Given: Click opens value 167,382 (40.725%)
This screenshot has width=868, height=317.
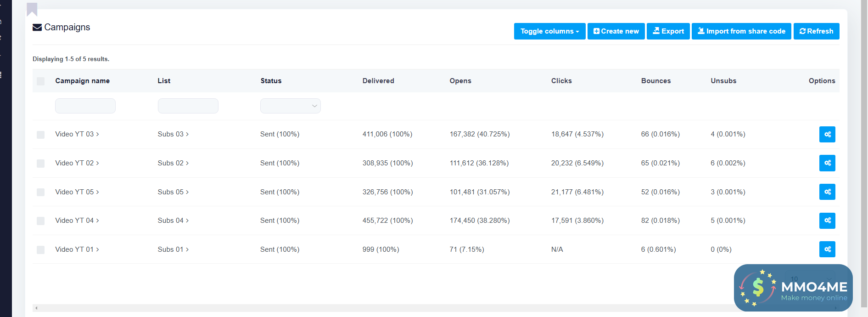Looking at the screenshot, I should tap(480, 134).
